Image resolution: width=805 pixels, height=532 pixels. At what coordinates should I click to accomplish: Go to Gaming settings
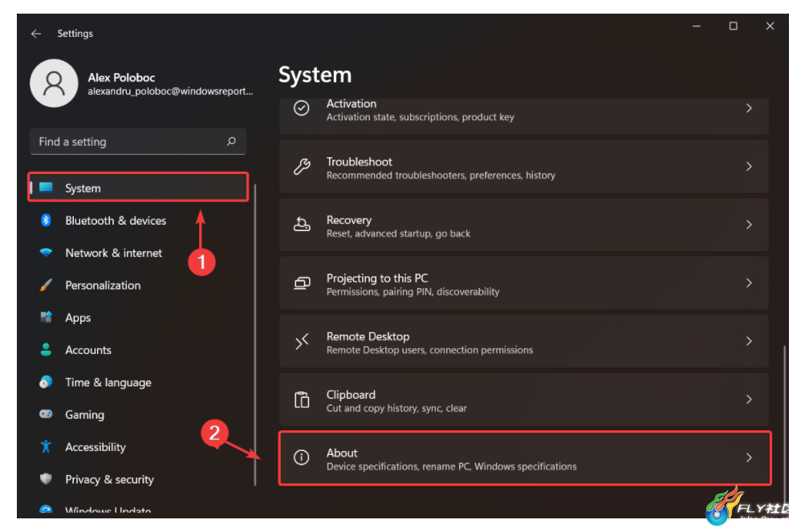pos(138,414)
